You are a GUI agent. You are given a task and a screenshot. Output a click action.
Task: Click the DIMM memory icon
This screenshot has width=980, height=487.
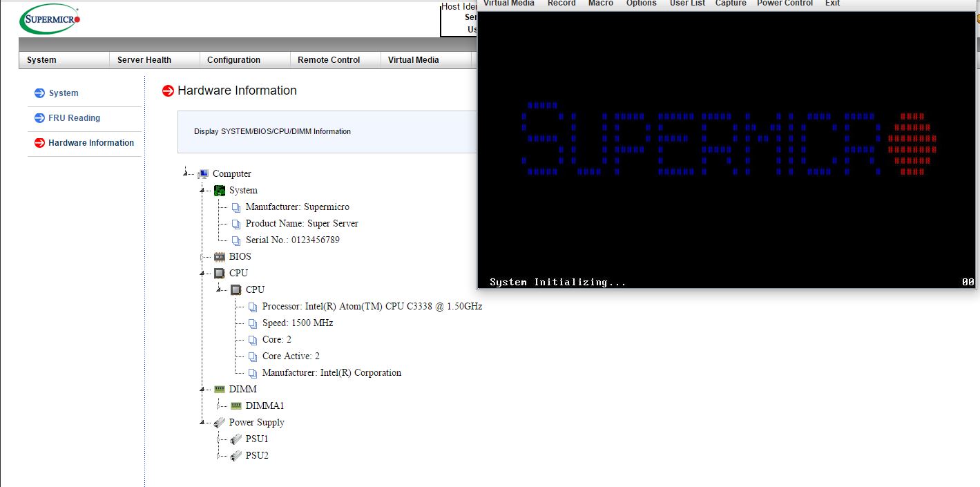(220, 390)
